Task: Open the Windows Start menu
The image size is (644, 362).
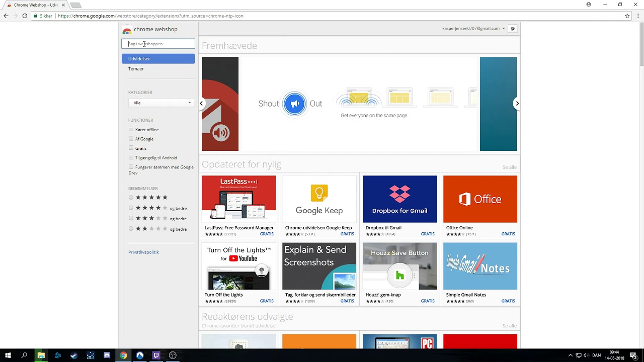Action: (x=8, y=355)
